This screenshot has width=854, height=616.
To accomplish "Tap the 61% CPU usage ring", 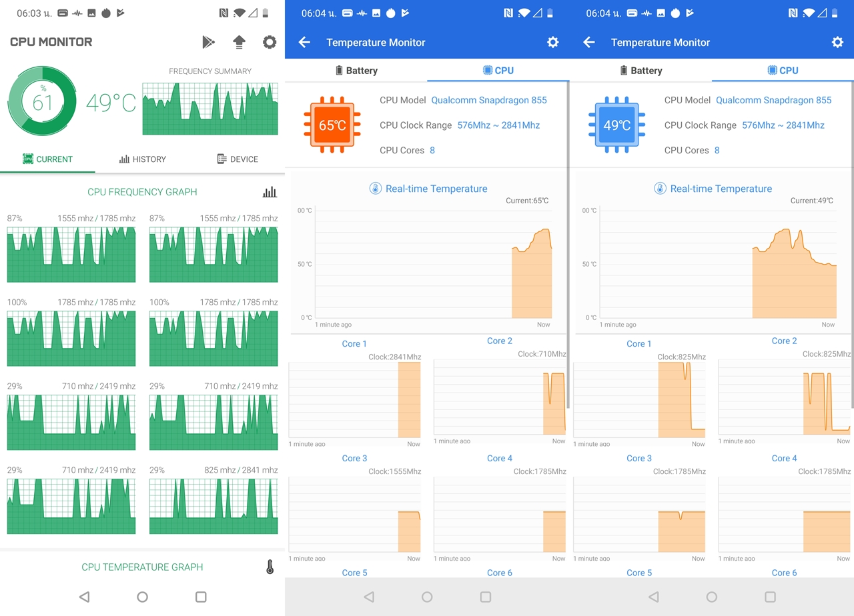I will (x=42, y=102).
